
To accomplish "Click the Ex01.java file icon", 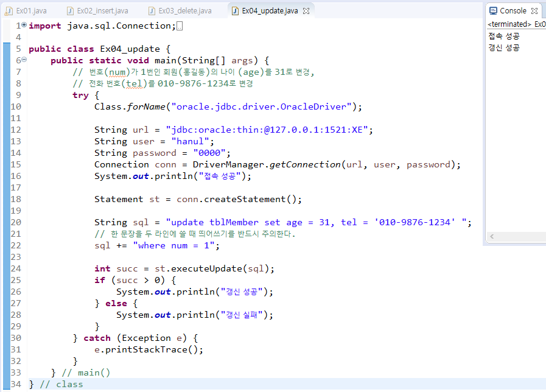I will [9, 11].
